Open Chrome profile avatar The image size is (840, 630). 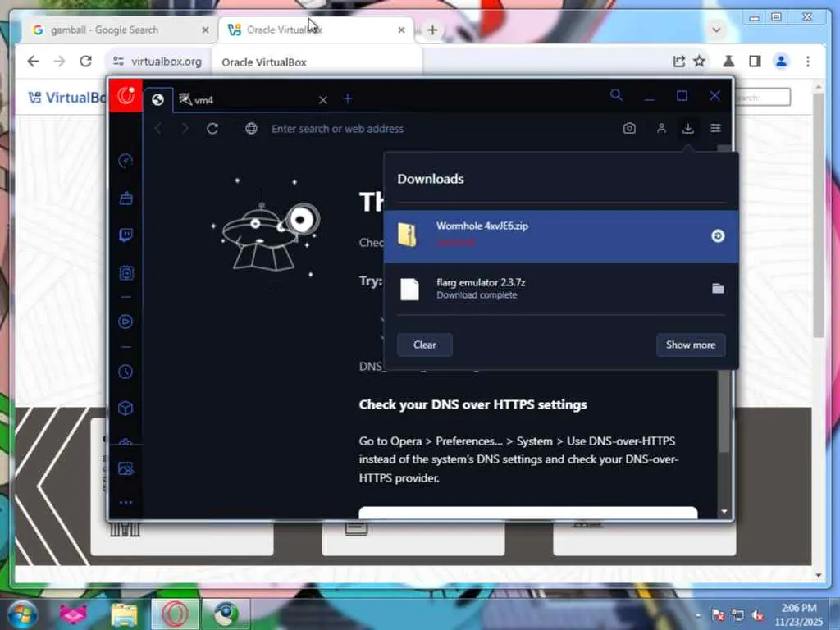click(x=782, y=62)
